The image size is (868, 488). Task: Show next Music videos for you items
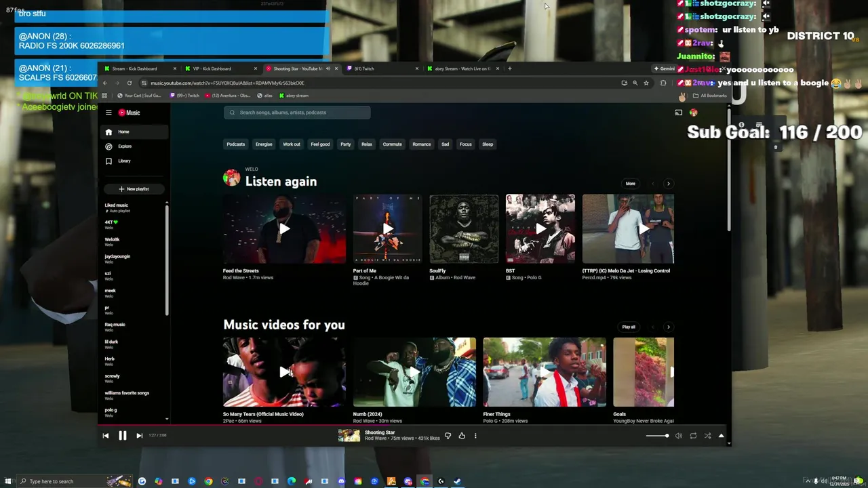pyautogui.click(x=669, y=327)
